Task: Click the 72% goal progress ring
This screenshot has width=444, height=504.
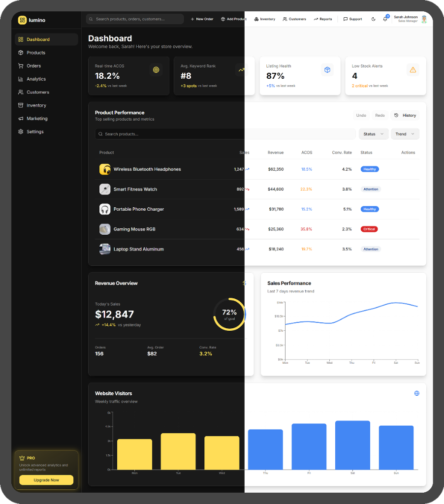Action: point(229,314)
